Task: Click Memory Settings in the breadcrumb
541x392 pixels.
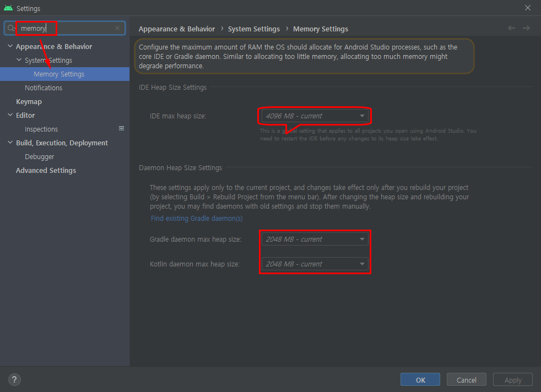Action: pos(321,29)
